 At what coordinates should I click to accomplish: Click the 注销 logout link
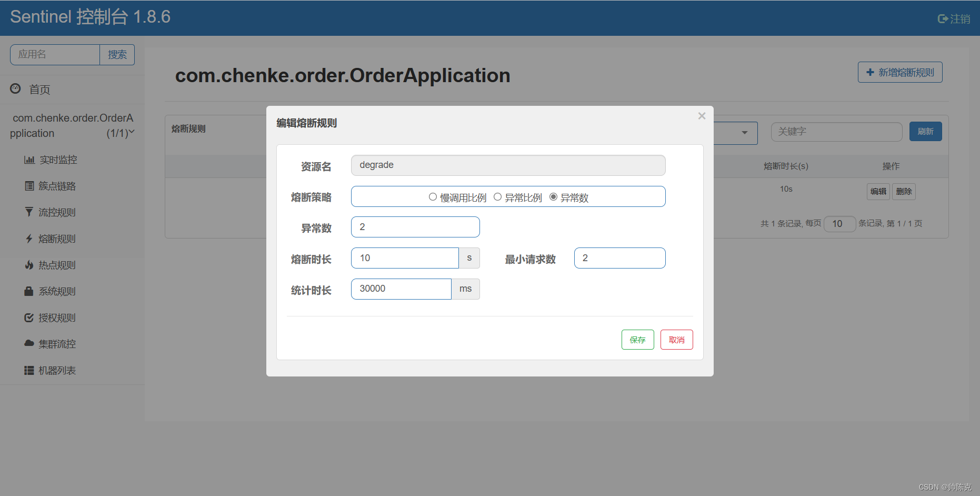pyautogui.click(x=954, y=19)
